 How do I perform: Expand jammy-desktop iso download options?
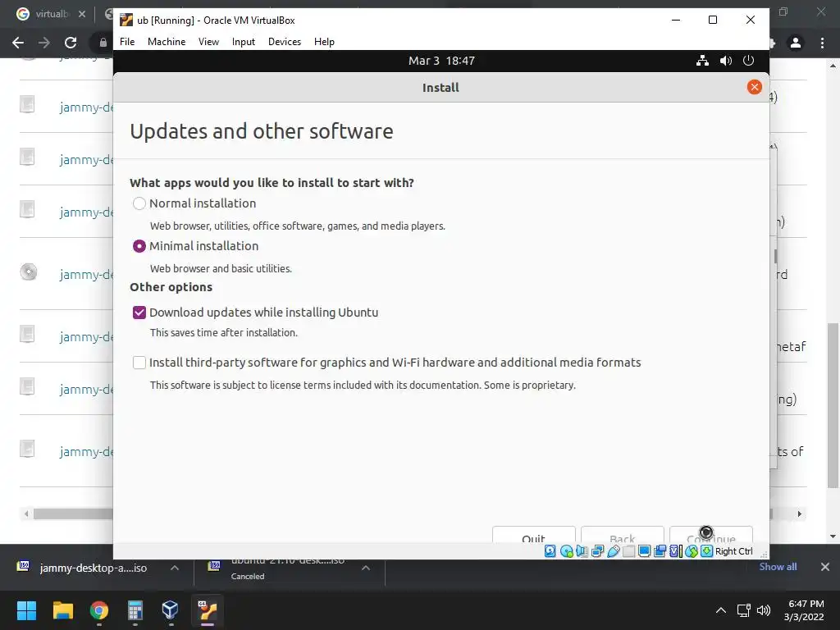[175, 568]
